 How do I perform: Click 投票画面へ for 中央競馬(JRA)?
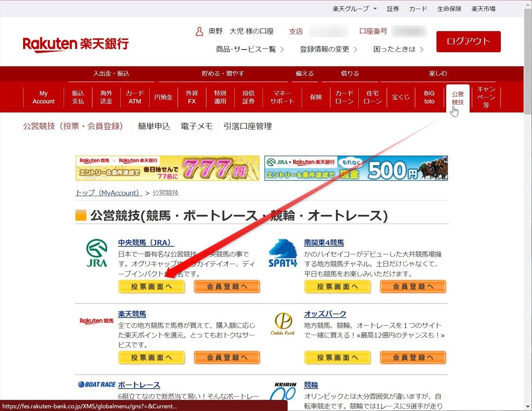point(151,286)
